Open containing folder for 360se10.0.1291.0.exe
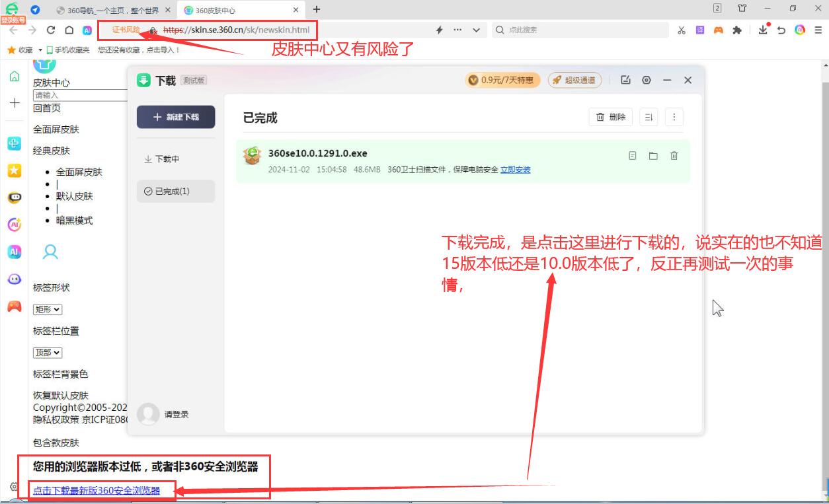 (653, 156)
